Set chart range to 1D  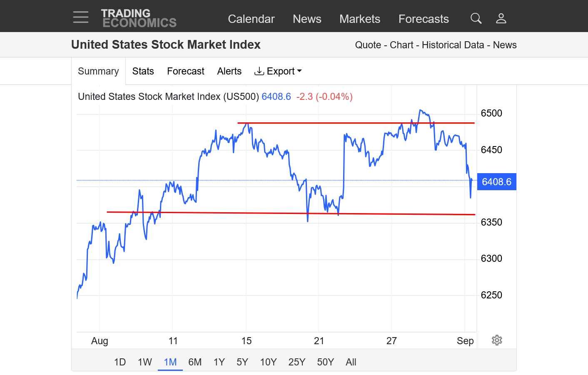pos(120,362)
